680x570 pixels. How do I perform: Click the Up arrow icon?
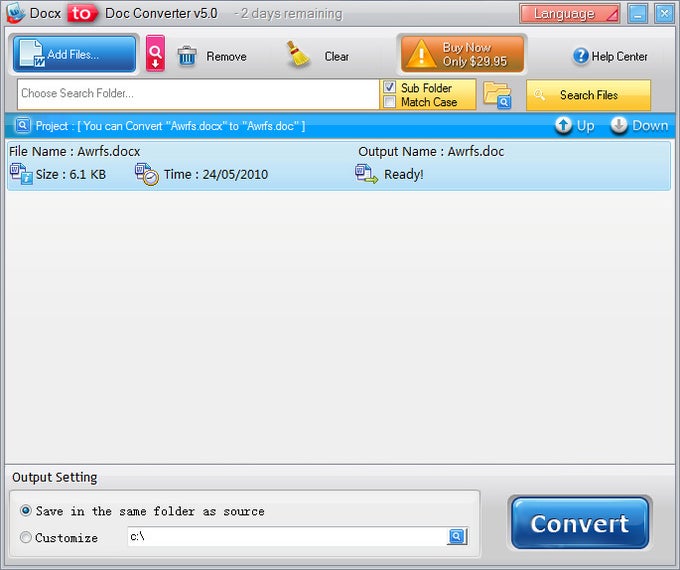563,126
